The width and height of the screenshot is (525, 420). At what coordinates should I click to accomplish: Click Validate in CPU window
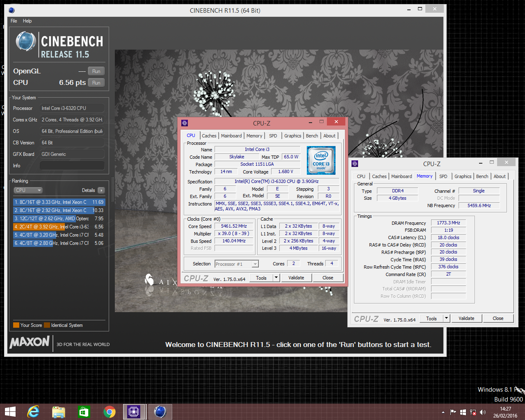pyautogui.click(x=296, y=278)
